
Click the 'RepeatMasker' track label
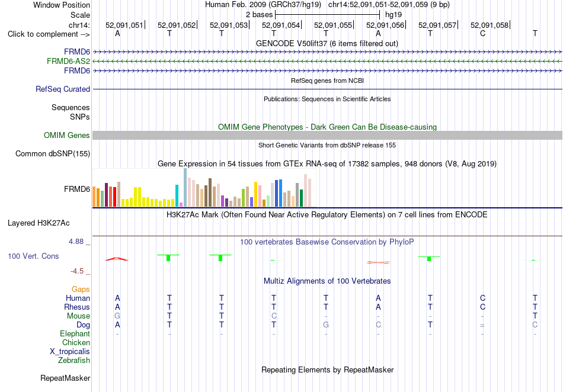(x=65, y=378)
